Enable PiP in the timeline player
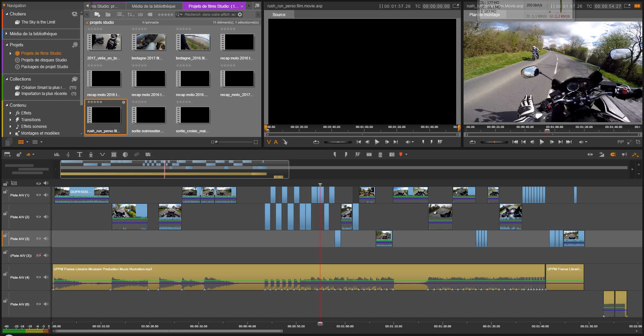This screenshot has width=644, height=336. (x=621, y=142)
